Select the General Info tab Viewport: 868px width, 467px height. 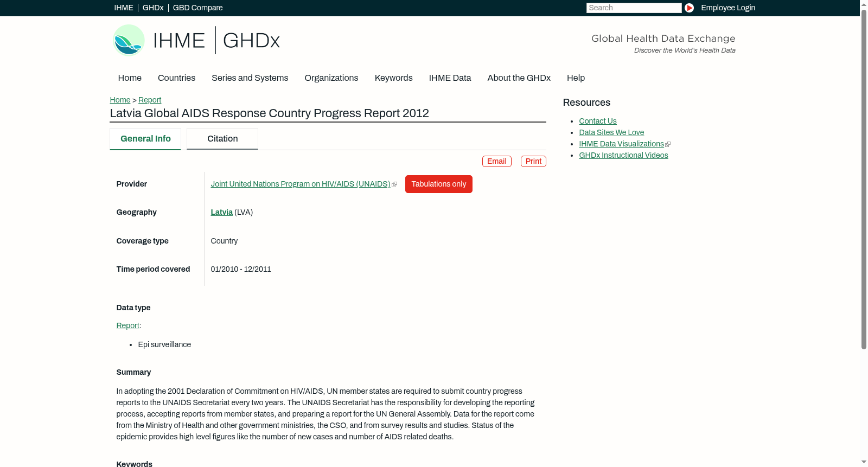tap(145, 139)
